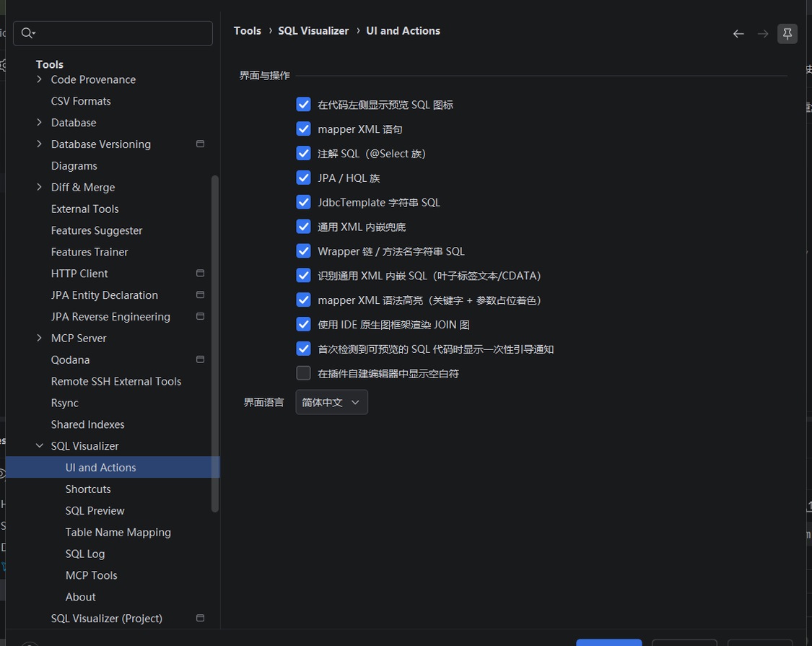Click the pin icon at top right
Image resolution: width=812 pixels, height=646 pixels.
coord(787,34)
